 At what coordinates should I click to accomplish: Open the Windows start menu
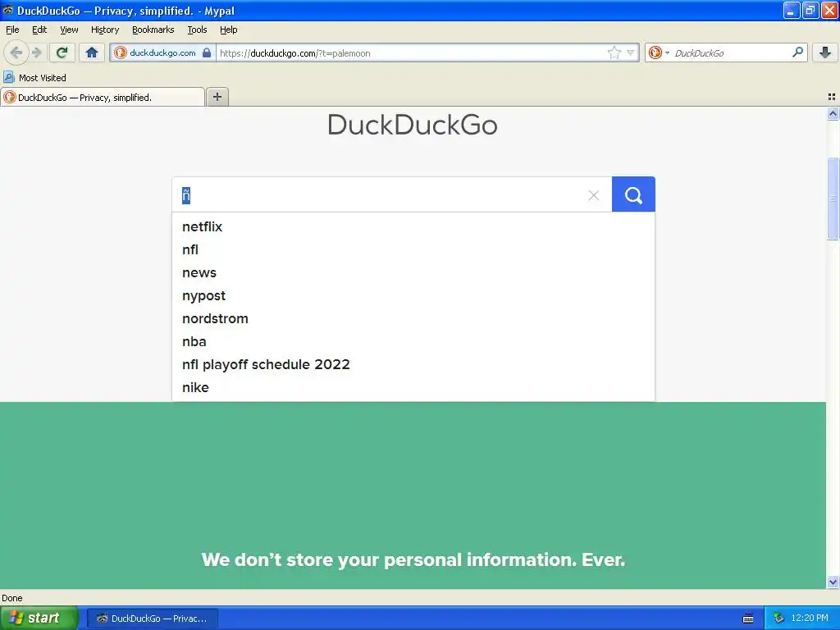point(39,618)
